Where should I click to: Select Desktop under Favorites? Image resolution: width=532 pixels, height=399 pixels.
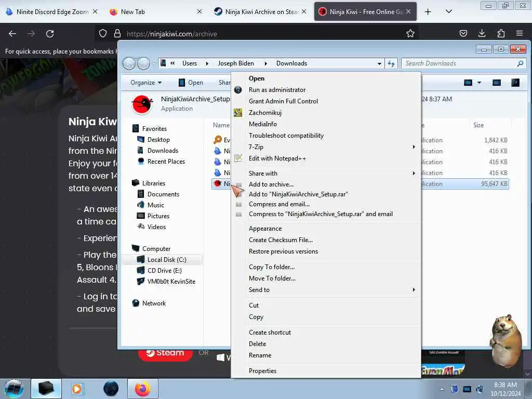click(x=158, y=139)
